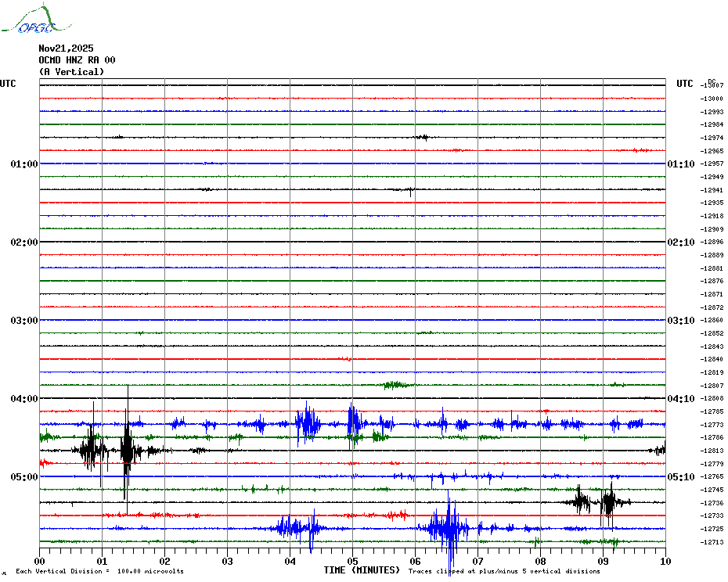Image resolution: width=728 pixels, height=582 pixels.
Task: Click the -12713 value at bottom right
Action: (712, 542)
